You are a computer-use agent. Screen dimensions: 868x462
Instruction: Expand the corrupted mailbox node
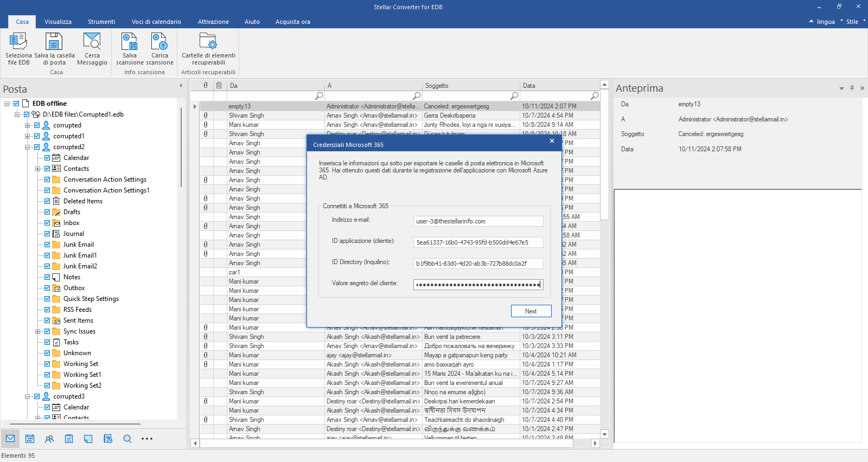pyautogui.click(x=27, y=125)
